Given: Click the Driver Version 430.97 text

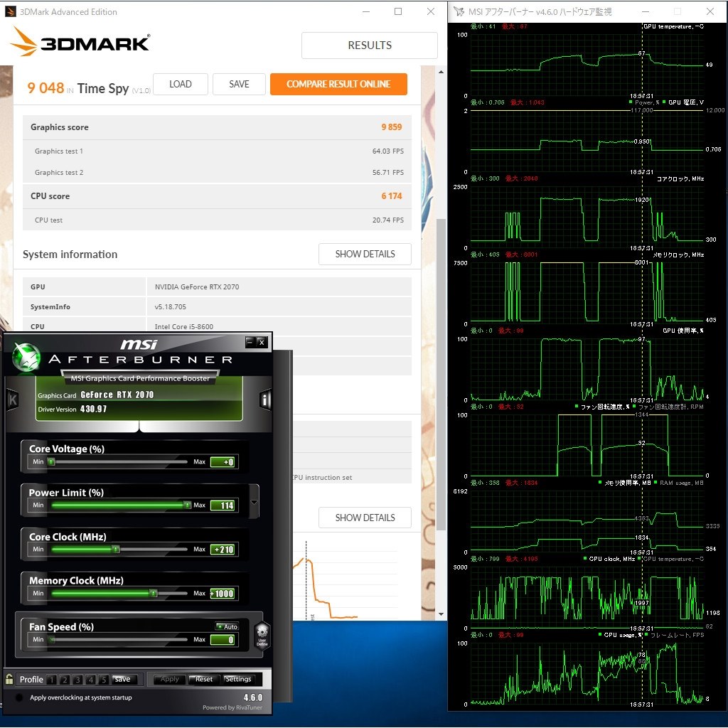Looking at the screenshot, I should (x=72, y=409).
